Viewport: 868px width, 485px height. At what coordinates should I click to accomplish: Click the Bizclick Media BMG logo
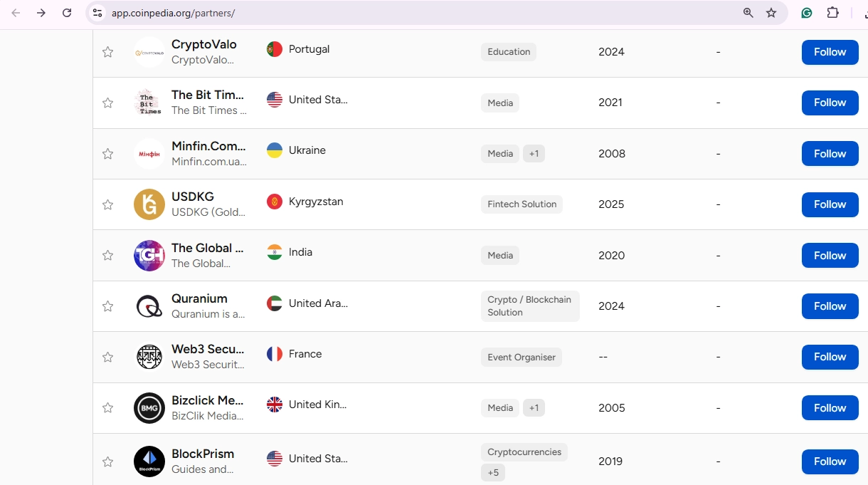coord(149,408)
